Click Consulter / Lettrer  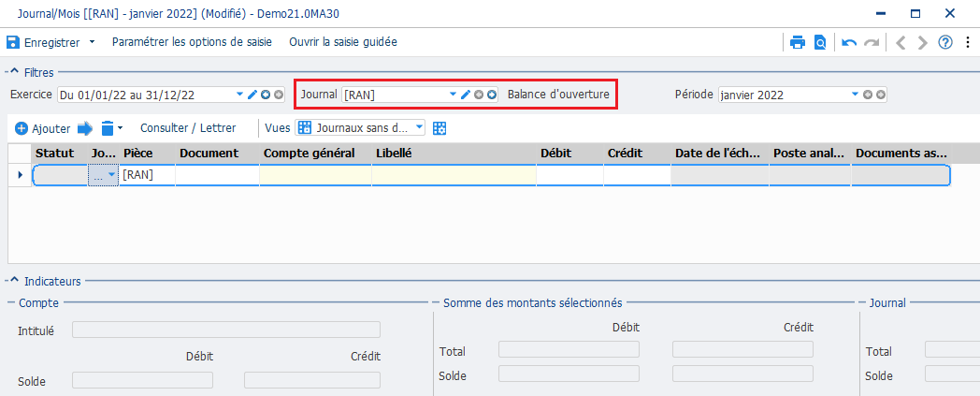pyautogui.click(x=188, y=128)
